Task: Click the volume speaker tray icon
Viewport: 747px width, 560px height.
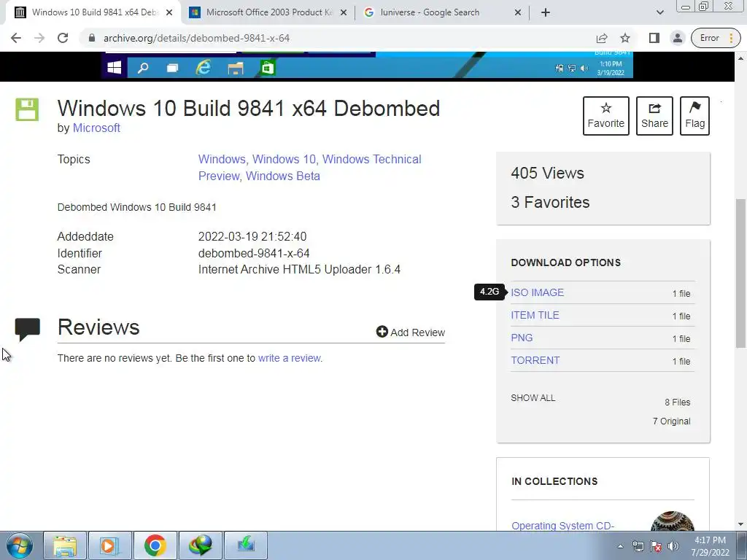Action: click(x=673, y=547)
